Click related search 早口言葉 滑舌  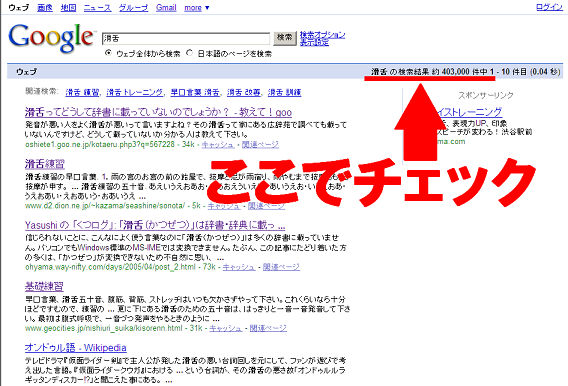coord(195,93)
